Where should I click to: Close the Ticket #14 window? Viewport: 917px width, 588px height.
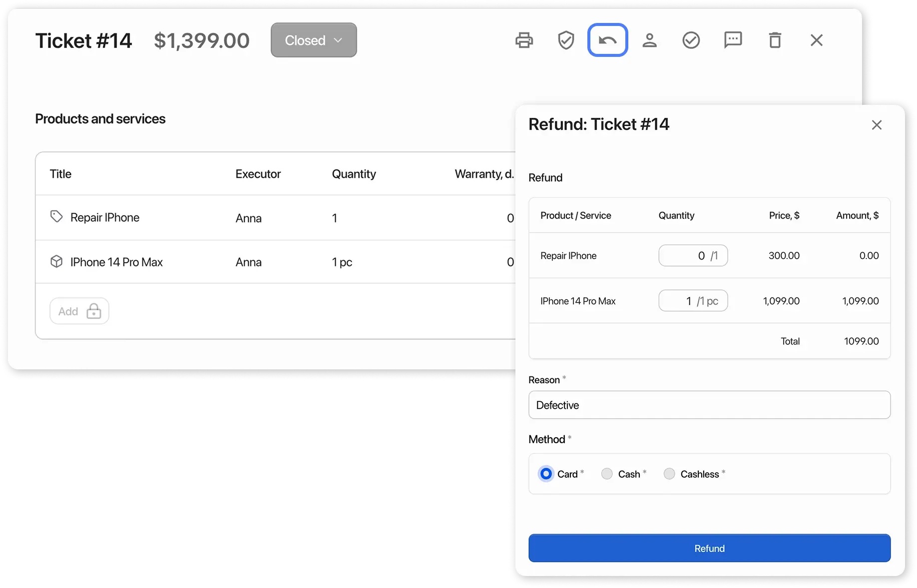816,40
